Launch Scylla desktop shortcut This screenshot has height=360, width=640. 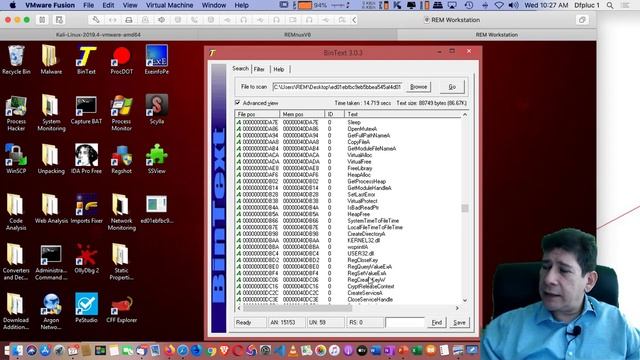[157, 109]
